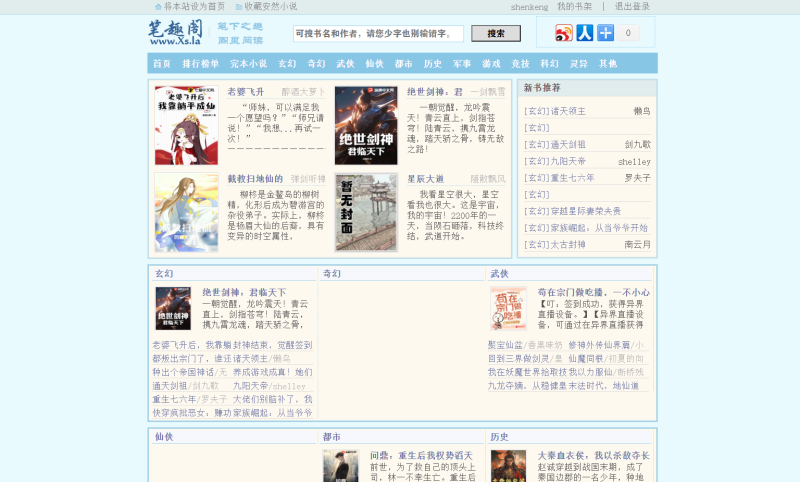Click the 老婆飞升后 book cover thumbnail

coord(186,125)
